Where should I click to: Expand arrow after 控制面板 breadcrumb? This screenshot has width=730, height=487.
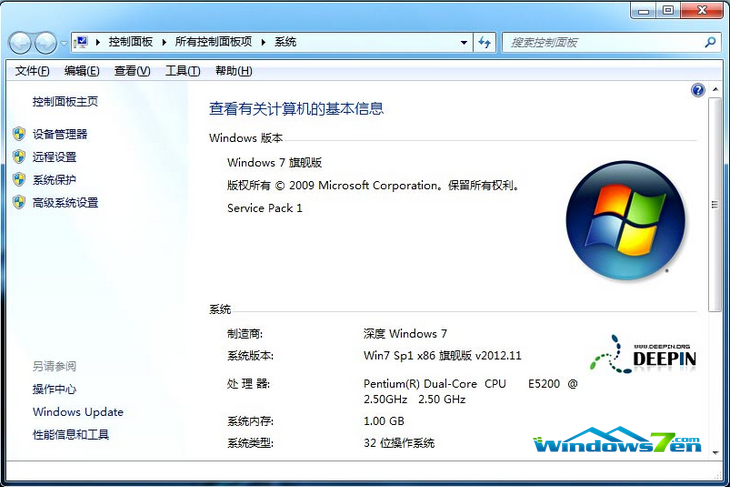pyautogui.click(x=164, y=42)
